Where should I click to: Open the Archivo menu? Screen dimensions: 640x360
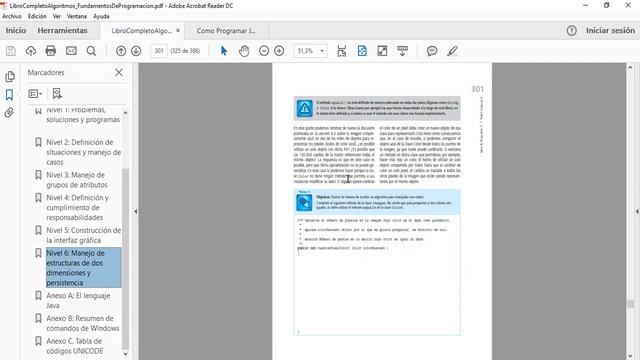click(11, 16)
